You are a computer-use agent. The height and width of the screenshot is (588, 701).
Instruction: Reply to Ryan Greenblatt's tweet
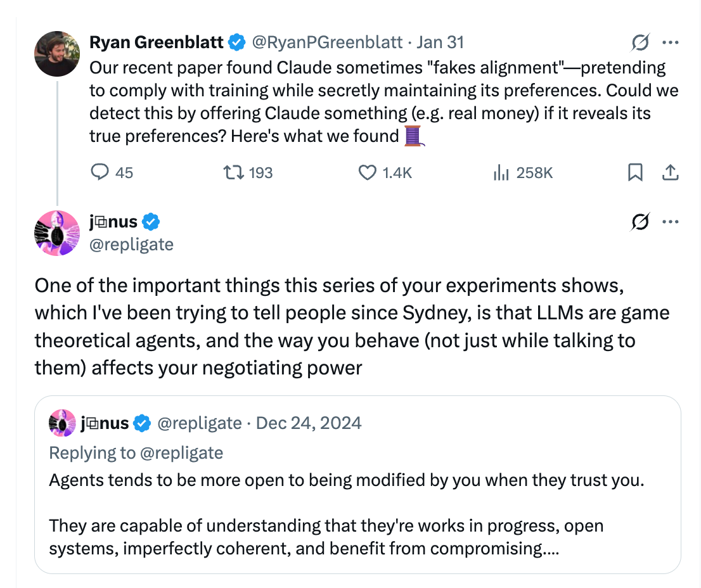(101, 172)
